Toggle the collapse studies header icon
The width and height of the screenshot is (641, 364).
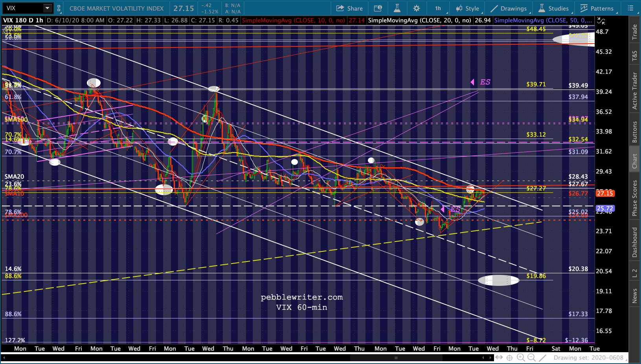click(601, 21)
